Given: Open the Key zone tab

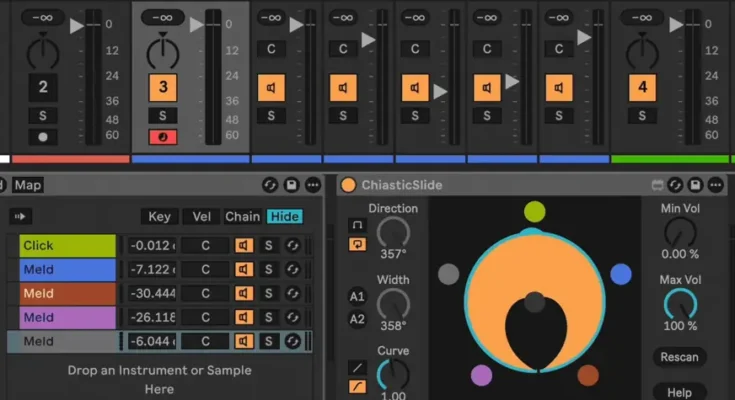Looking at the screenshot, I should pos(159,216).
